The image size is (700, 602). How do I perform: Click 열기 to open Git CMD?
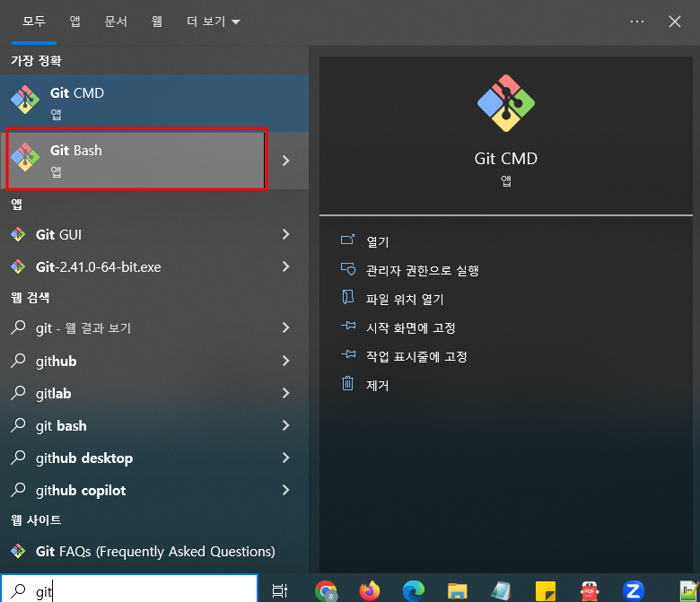tap(377, 241)
